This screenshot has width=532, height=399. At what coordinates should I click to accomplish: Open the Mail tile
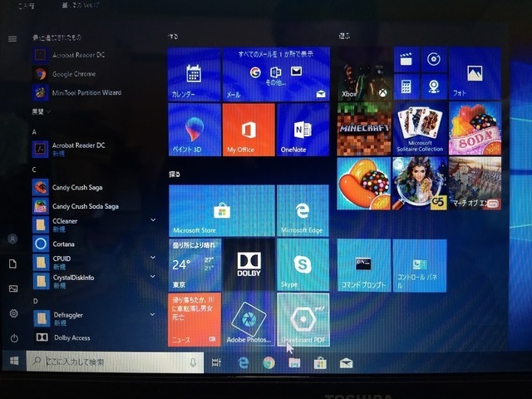(x=276, y=74)
